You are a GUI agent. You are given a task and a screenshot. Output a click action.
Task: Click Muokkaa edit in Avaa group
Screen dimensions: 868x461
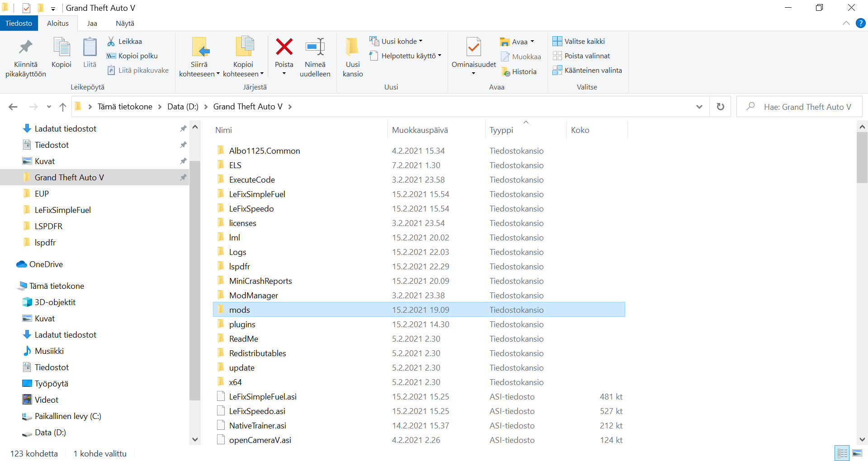click(521, 56)
